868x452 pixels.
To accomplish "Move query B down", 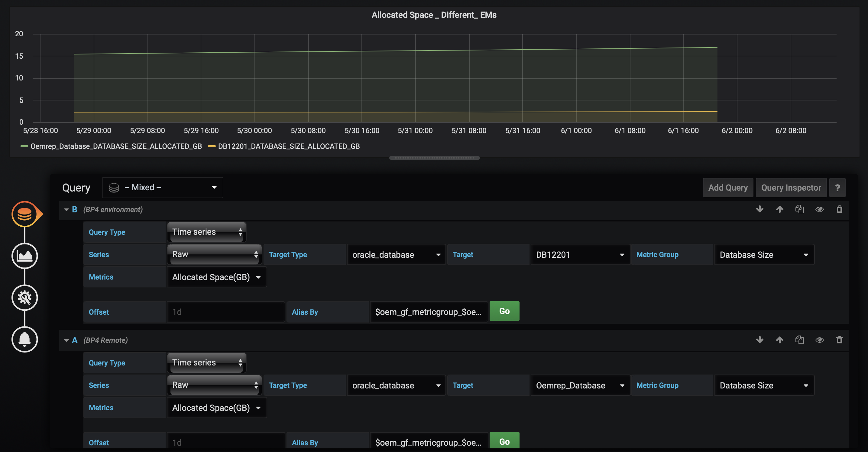I will 759,209.
